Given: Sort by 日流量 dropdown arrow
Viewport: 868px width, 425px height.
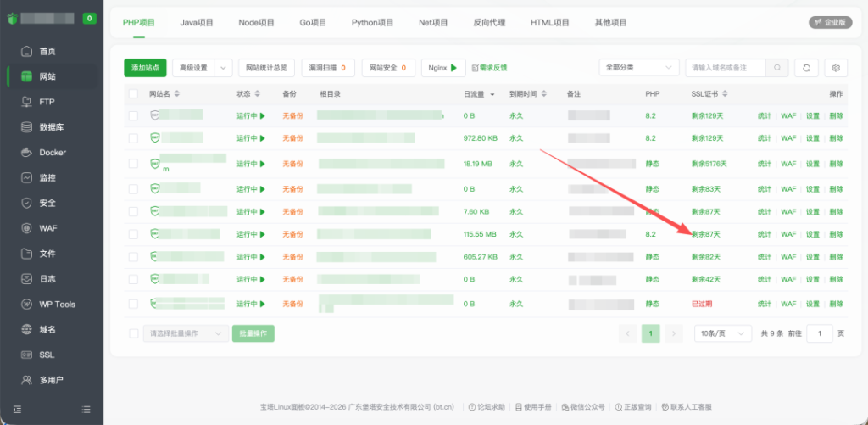Looking at the screenshot, I should [492, 95].
